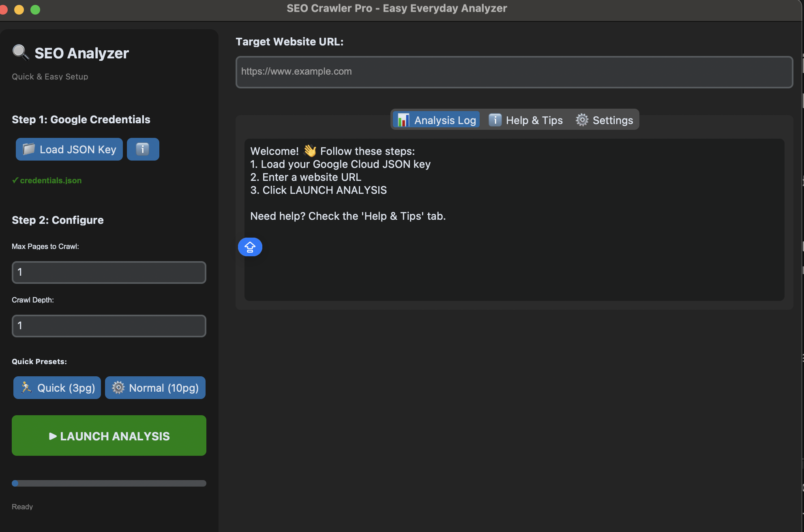Viewport: 804px width, 532px height.
Task: Click the info icon on Help & Tips tab
Action: click(495, 120)
